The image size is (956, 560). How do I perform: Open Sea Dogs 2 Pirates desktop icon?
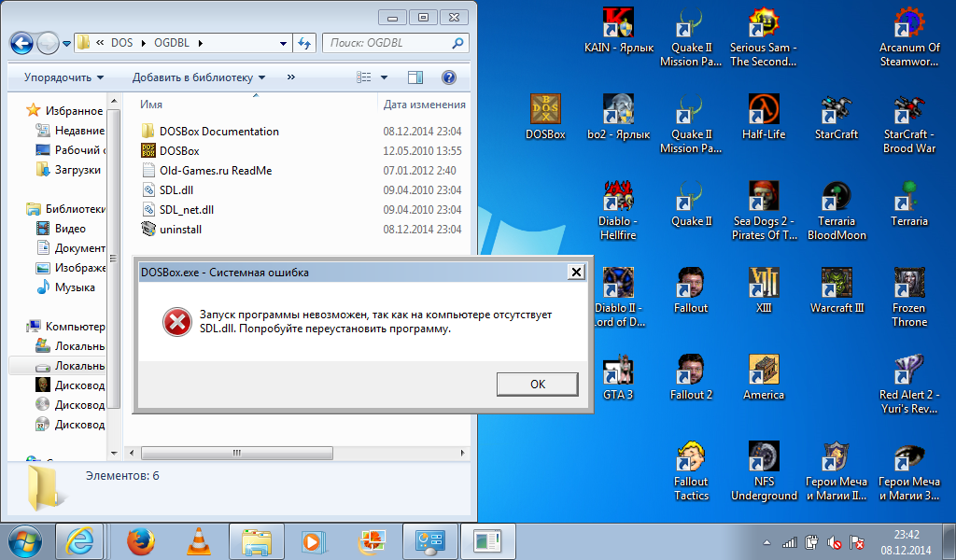(x=764, y=211)
